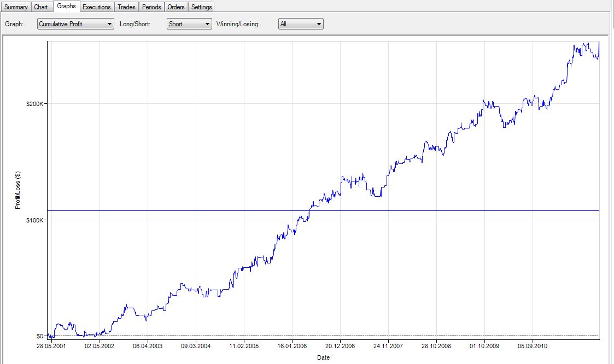Click the $100K y-axis label
Screen dimensions: 614x364
click(36, 220)
